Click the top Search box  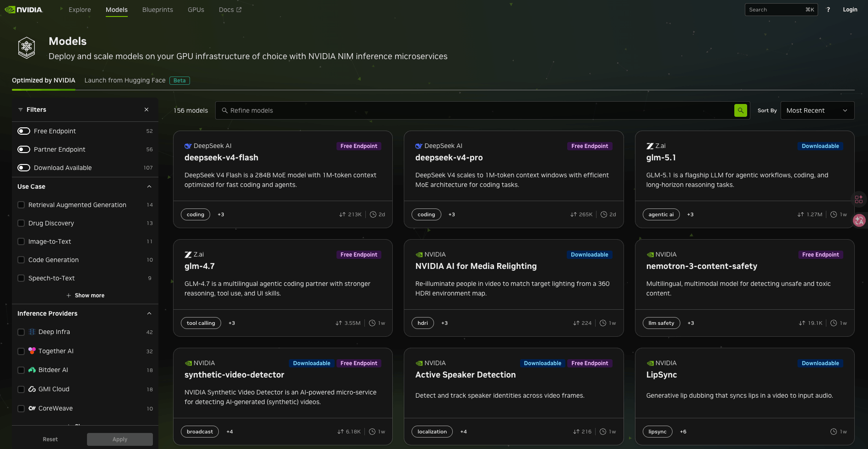tap(781, 10)
